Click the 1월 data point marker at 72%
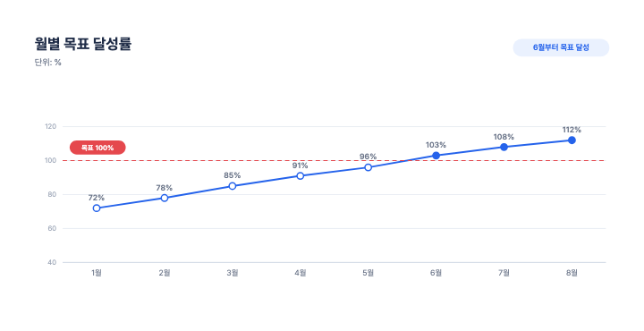 pyautogui.click(x=97, y=208)
